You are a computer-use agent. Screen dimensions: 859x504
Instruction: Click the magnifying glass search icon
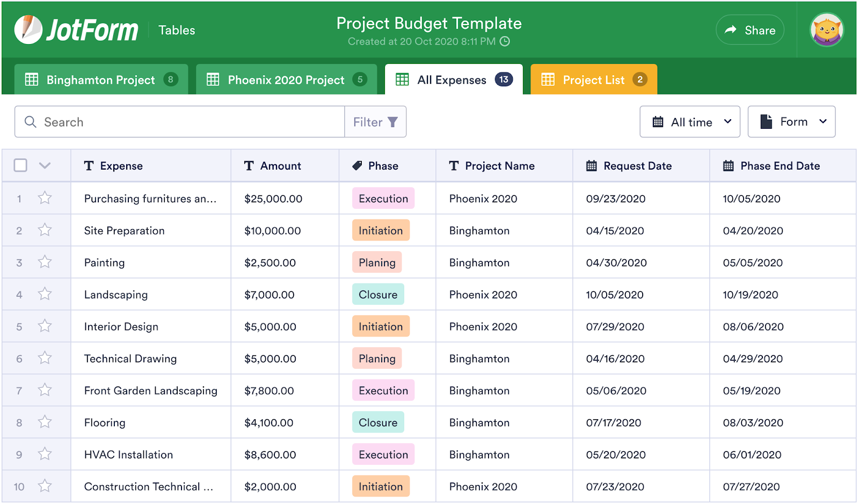(x=31, y=122)
